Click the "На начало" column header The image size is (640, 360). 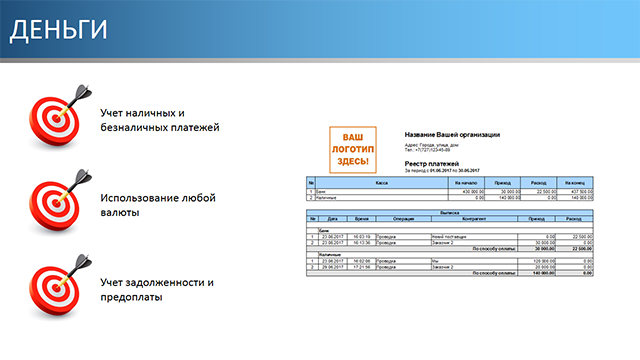coord(466,183)
